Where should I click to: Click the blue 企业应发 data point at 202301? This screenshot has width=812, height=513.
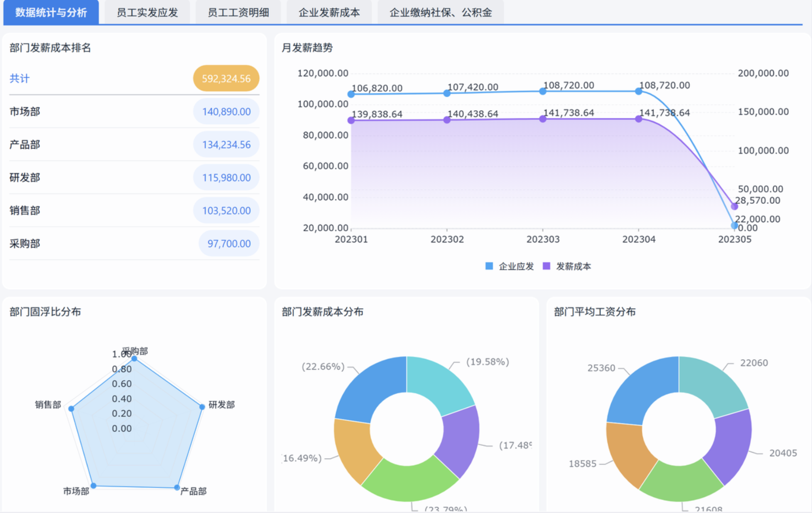[351, 94]
